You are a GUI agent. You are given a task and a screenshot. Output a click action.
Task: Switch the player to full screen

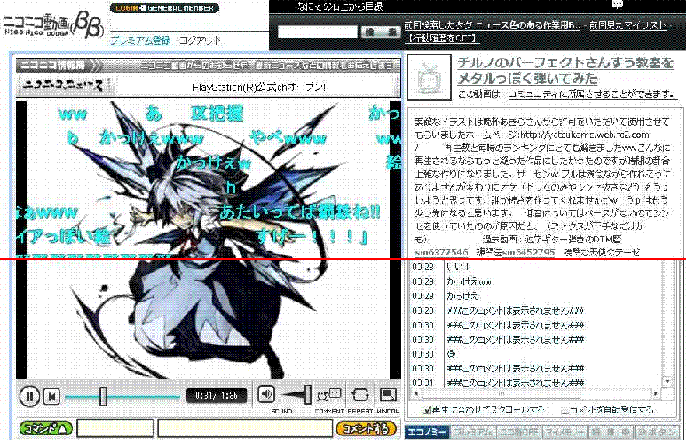click(x=387, y=395)
